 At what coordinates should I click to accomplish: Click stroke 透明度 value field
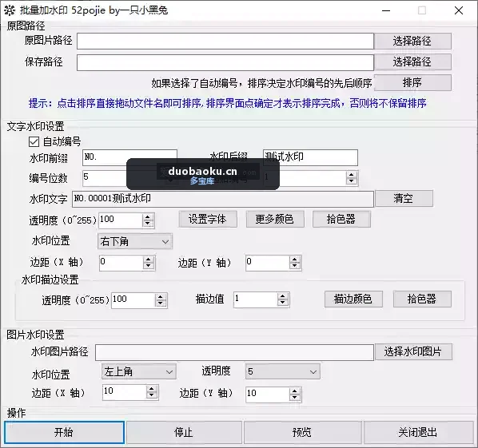133,300
